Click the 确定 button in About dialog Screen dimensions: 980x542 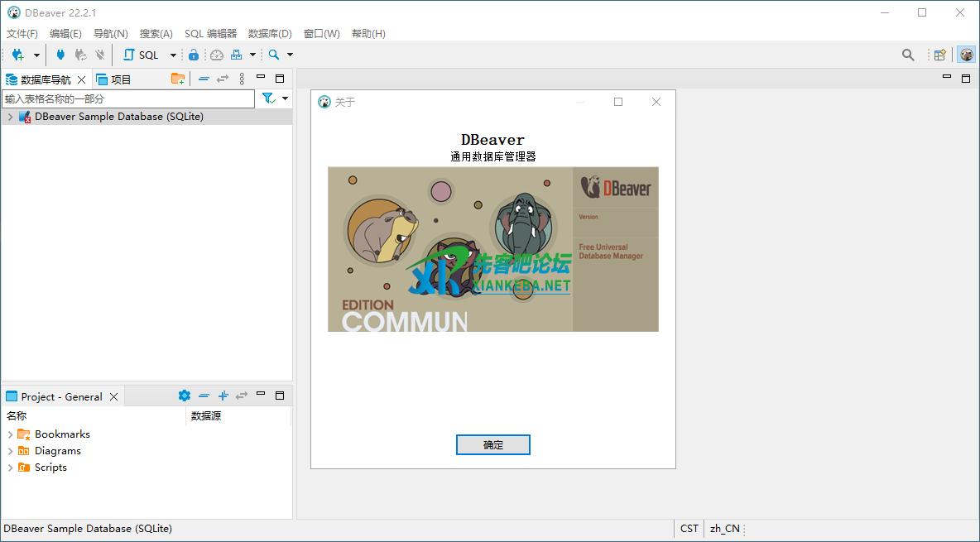492,444
